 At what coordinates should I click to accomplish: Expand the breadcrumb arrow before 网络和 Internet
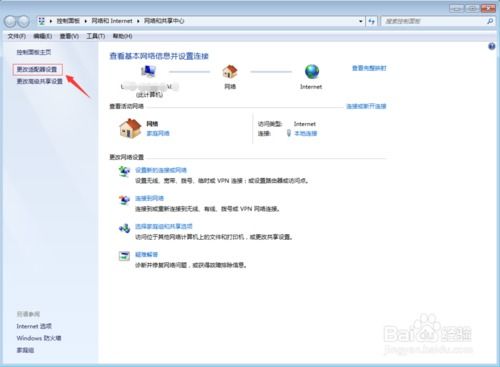[86, 21]
